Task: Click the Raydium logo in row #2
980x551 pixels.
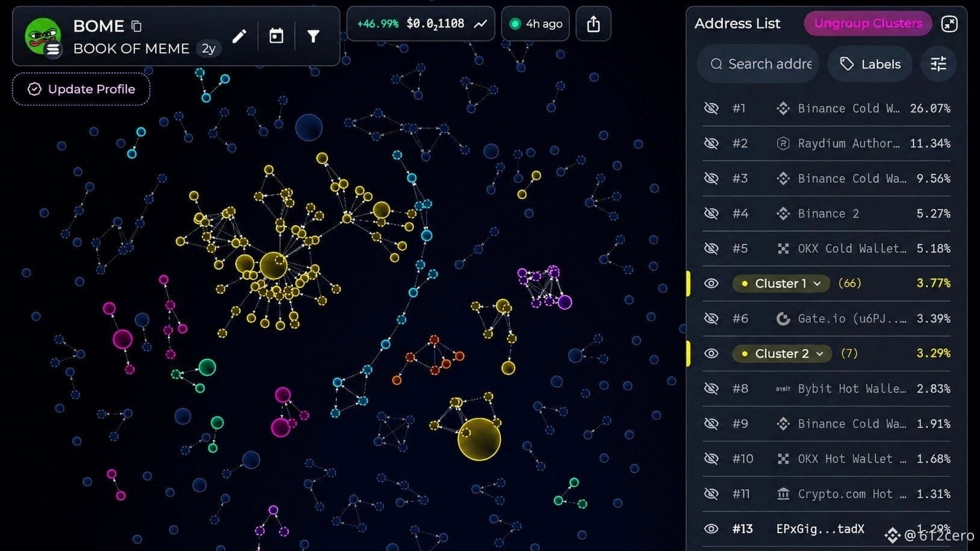Action: tap(783, 143)
